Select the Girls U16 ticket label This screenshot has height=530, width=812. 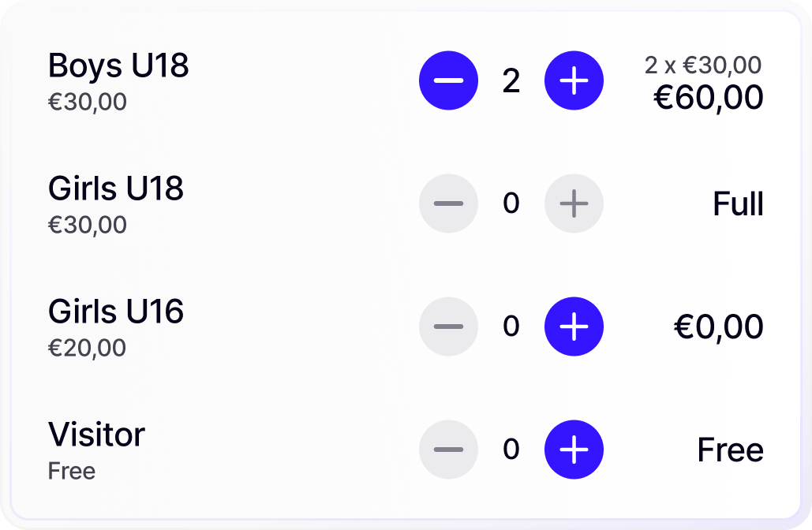116,312
